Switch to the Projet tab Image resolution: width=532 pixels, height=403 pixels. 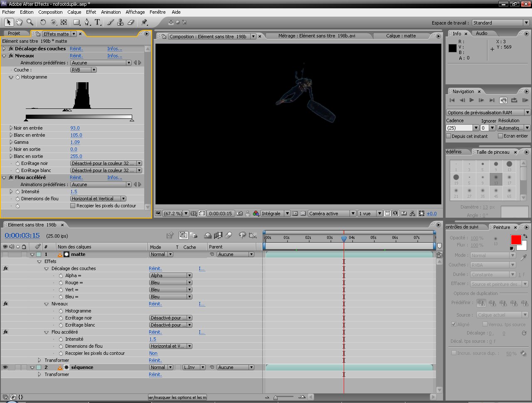tap(14, 33)
